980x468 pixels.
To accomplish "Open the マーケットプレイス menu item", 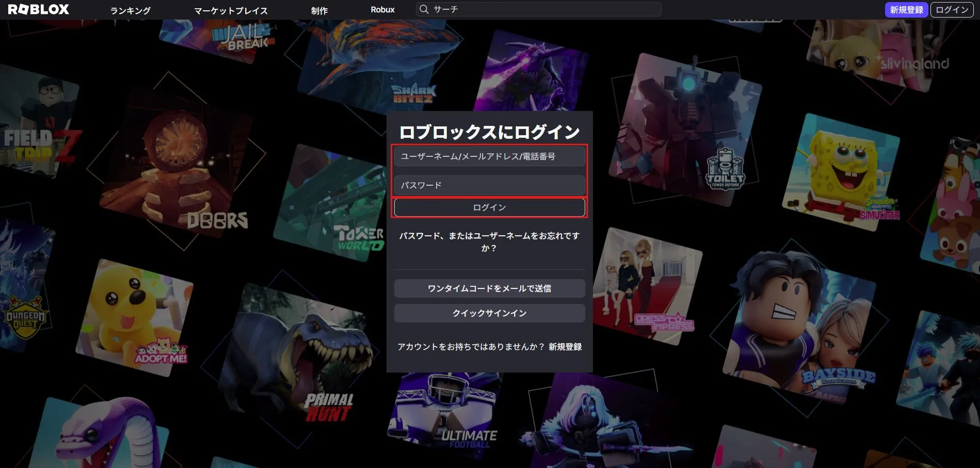I will click(231, 10).
